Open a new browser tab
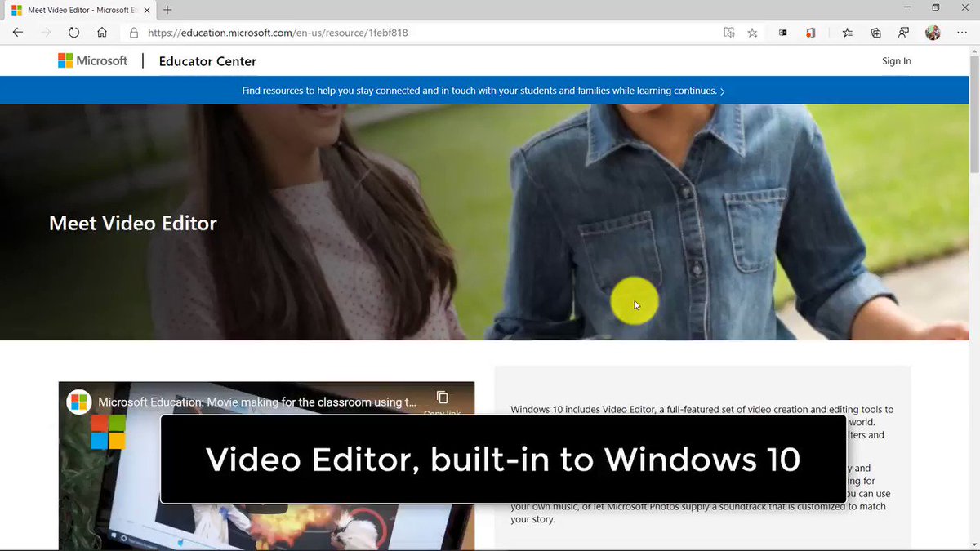This screenshot has height=551, width=980. click(x=167, y=10)
